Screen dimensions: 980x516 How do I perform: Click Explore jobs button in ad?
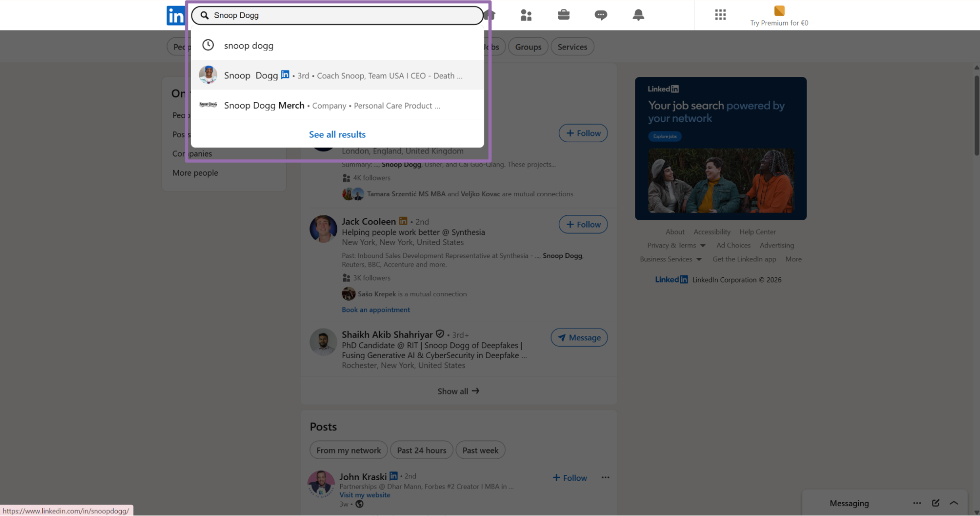pos(665,136)
